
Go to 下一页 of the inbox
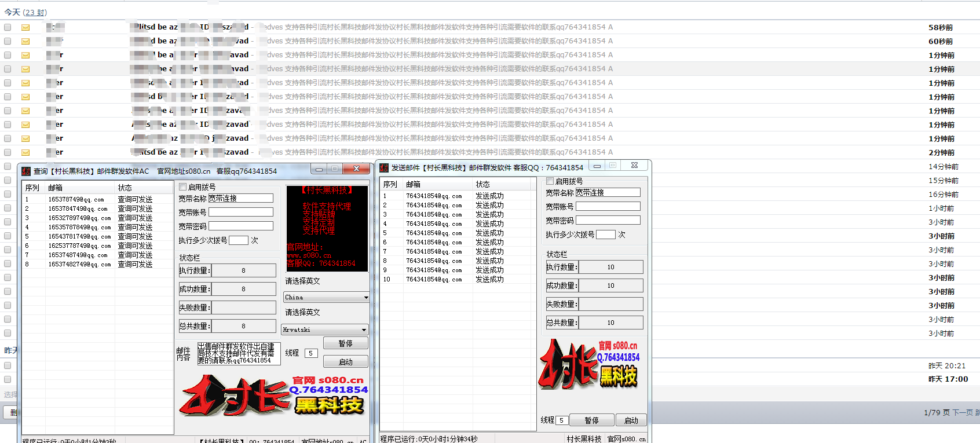[x=963, y=412]
